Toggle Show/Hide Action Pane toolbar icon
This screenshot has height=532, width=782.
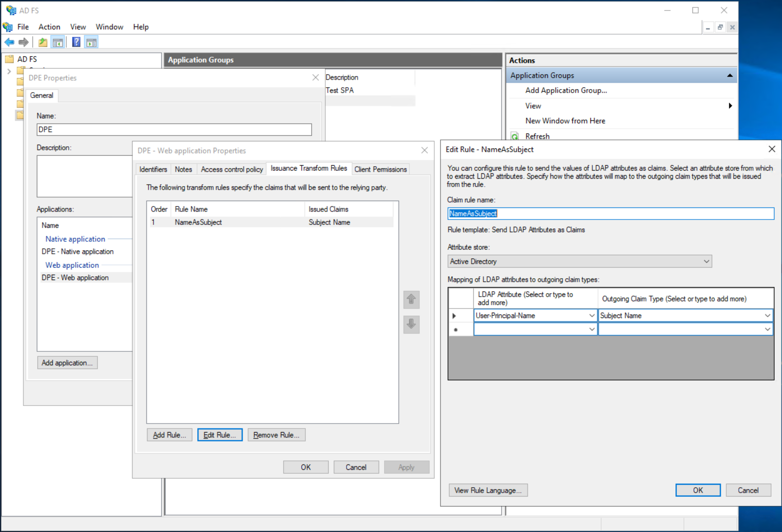[91, 42]
